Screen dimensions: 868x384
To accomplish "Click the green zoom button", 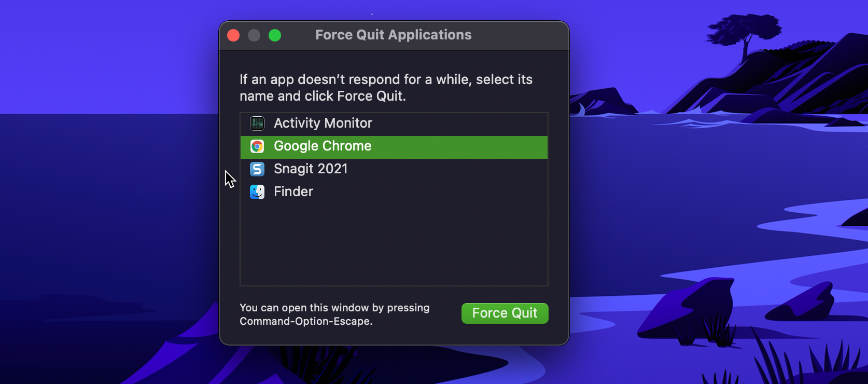I will [275, 35].
